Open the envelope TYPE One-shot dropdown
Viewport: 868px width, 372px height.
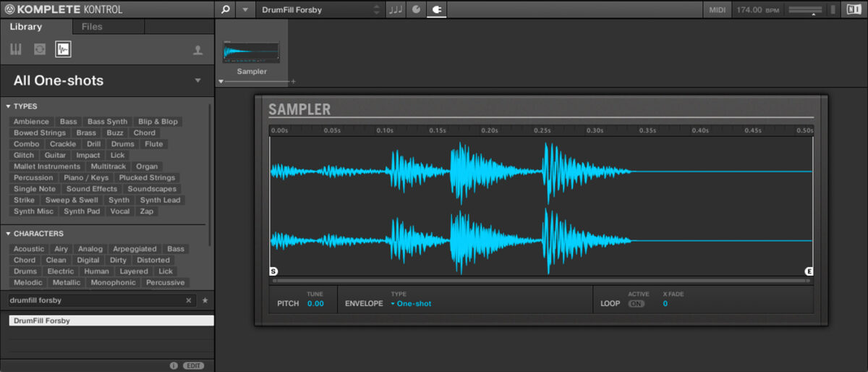click(x=411, y=303)
